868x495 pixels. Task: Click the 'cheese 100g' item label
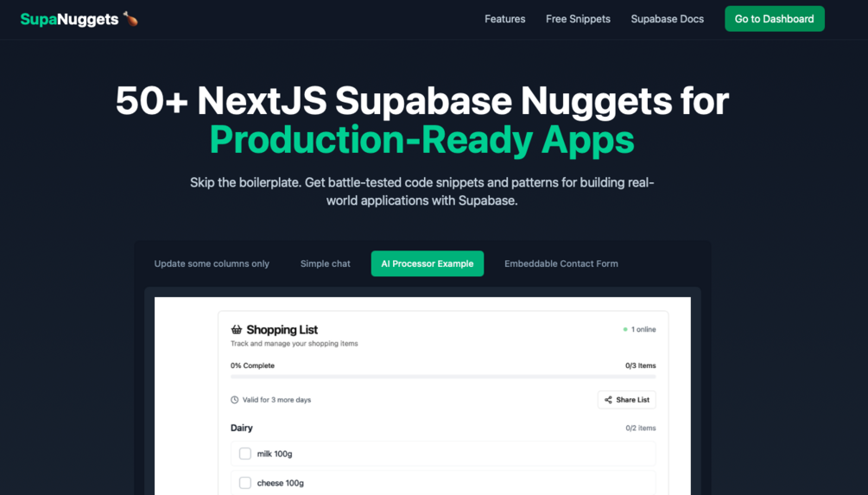pyautogui.click(x=280, y=483)
